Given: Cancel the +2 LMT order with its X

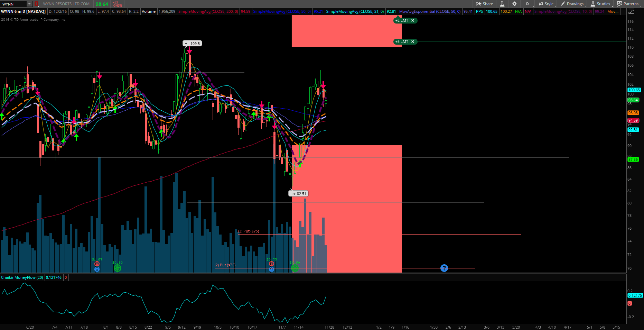Looking at the screenshot, I should [x=413, y=20].
